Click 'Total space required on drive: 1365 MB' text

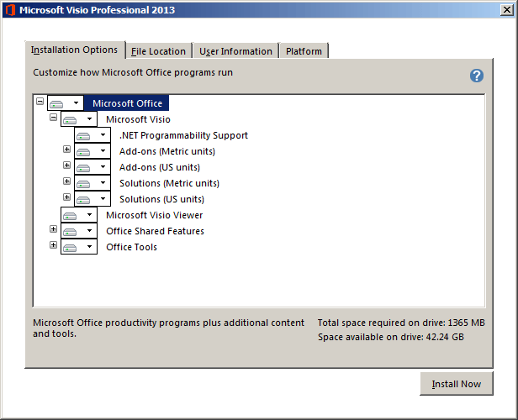pyautogui.click(x=401, y=323)
